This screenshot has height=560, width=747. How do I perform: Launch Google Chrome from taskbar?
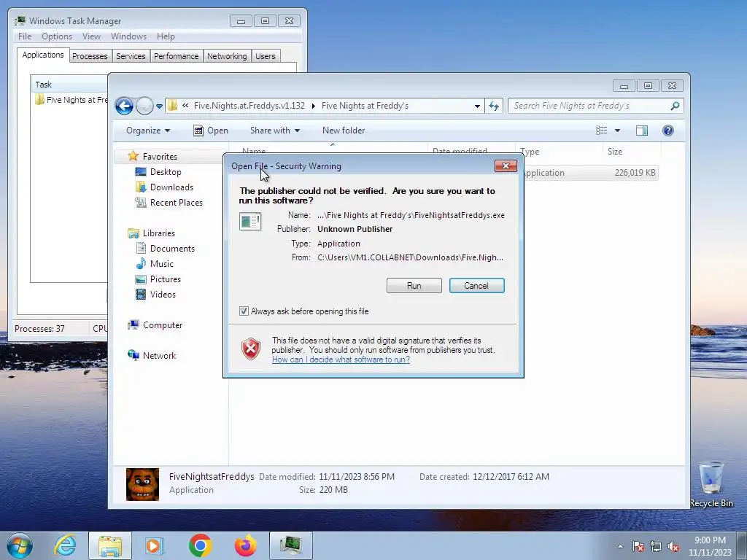click(x=200, y=545)
